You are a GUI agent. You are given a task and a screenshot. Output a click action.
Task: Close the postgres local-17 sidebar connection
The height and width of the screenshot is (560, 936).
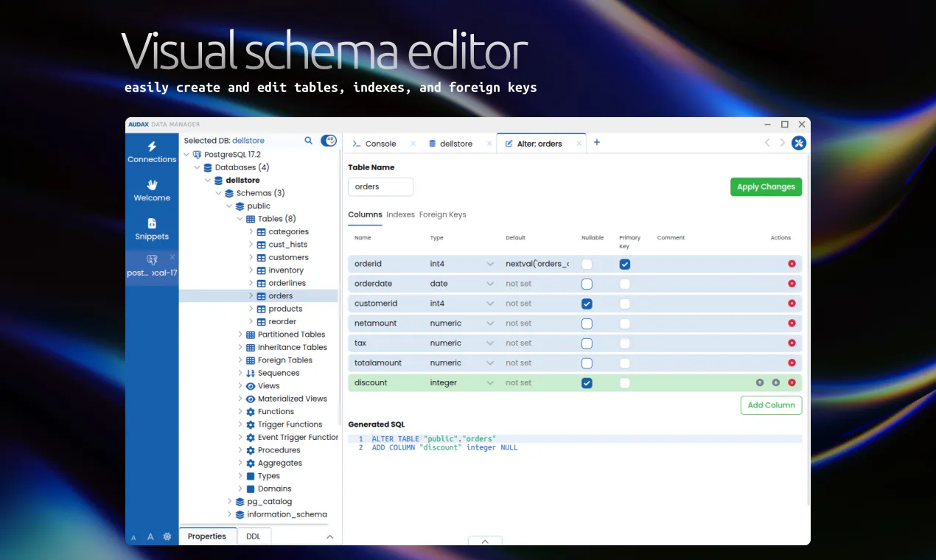[x=172, y=257]
